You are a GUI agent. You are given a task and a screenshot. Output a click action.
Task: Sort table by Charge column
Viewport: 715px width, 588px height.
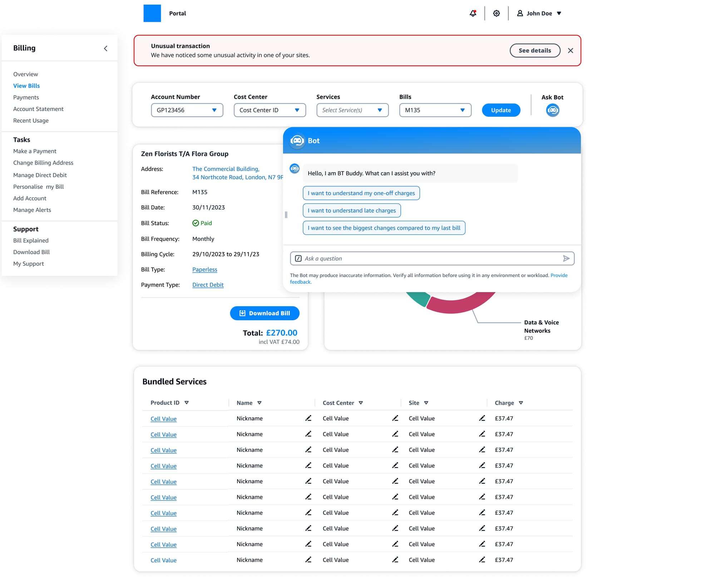pos(521,403)
